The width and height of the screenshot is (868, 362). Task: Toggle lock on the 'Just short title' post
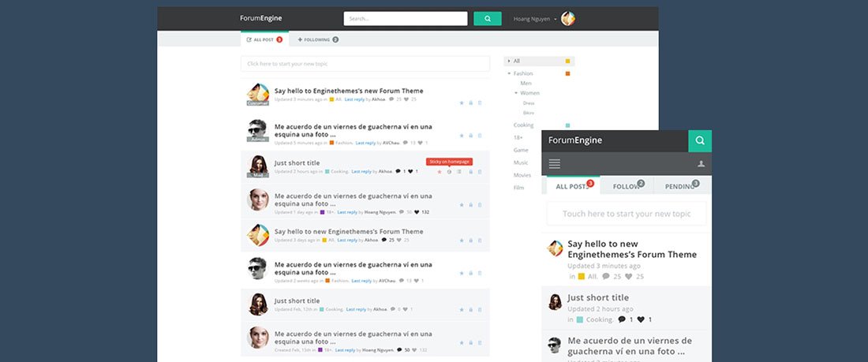point(470,171)
